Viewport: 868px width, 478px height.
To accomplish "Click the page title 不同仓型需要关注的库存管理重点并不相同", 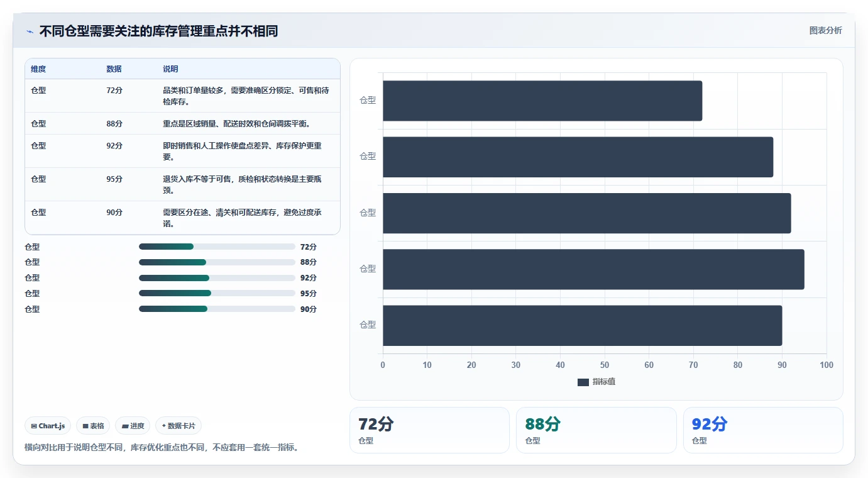I will [158, 31].
